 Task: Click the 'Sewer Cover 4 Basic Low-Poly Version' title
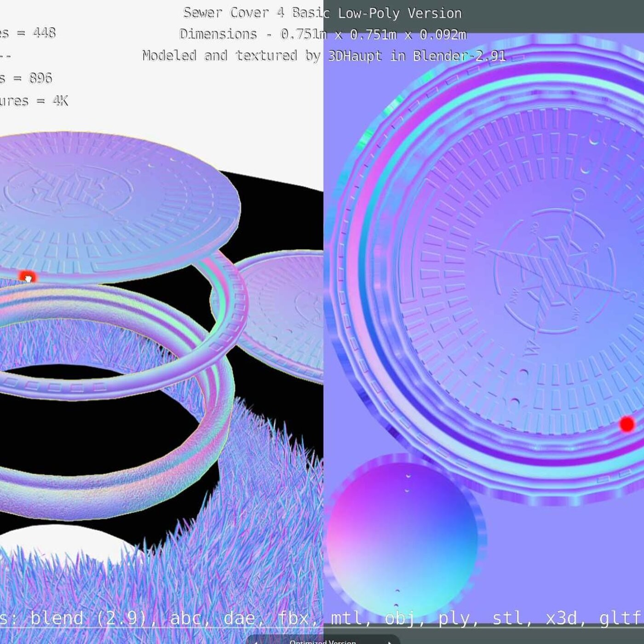(322, 13)
